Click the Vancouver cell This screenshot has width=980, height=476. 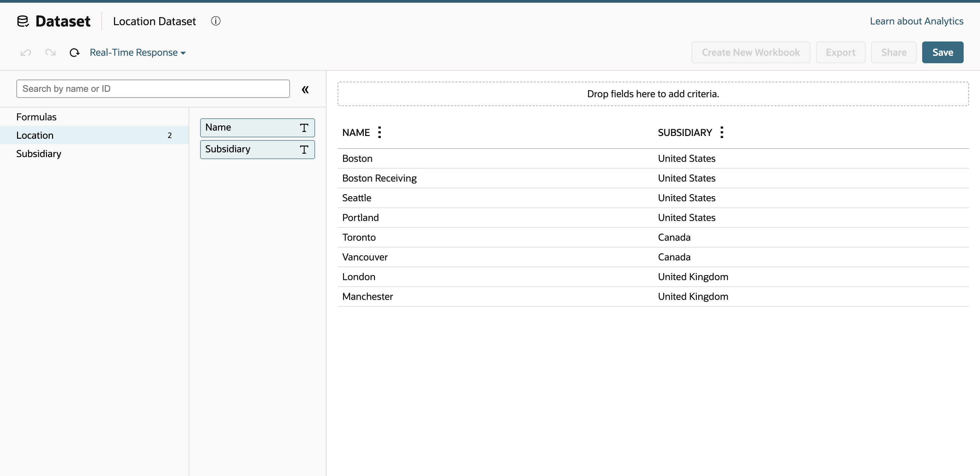pos(365,257)
